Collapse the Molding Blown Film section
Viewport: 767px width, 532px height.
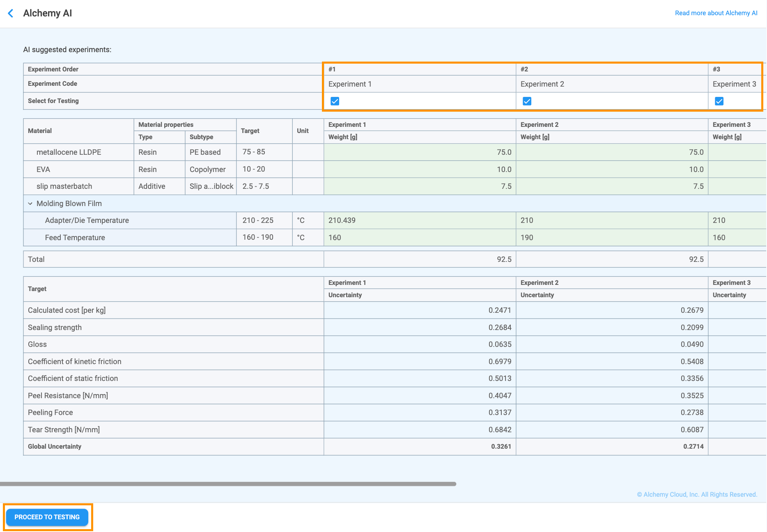[x=30, y=204]
